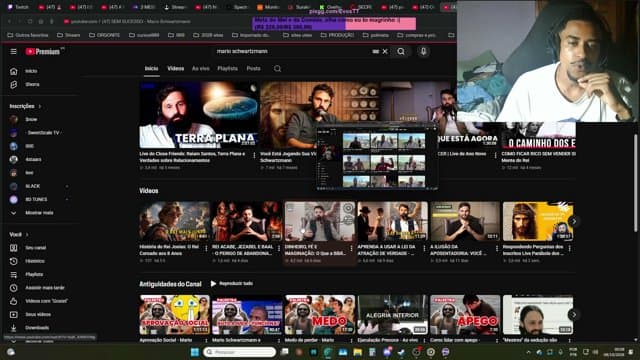Open the Terra Plana live video thumbnail
This screenshot has height=360, width=640.
[199, 115]
